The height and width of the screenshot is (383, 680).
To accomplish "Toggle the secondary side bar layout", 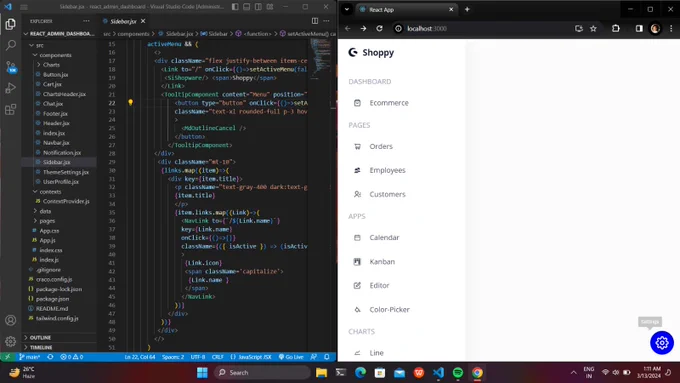I will (x=258, y=7).
